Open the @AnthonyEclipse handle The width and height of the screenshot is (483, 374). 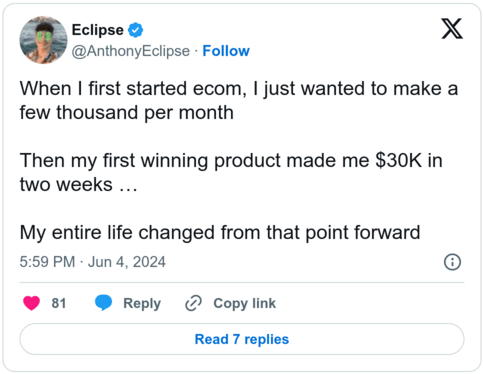pyautogui.click(x=131, y=51)
